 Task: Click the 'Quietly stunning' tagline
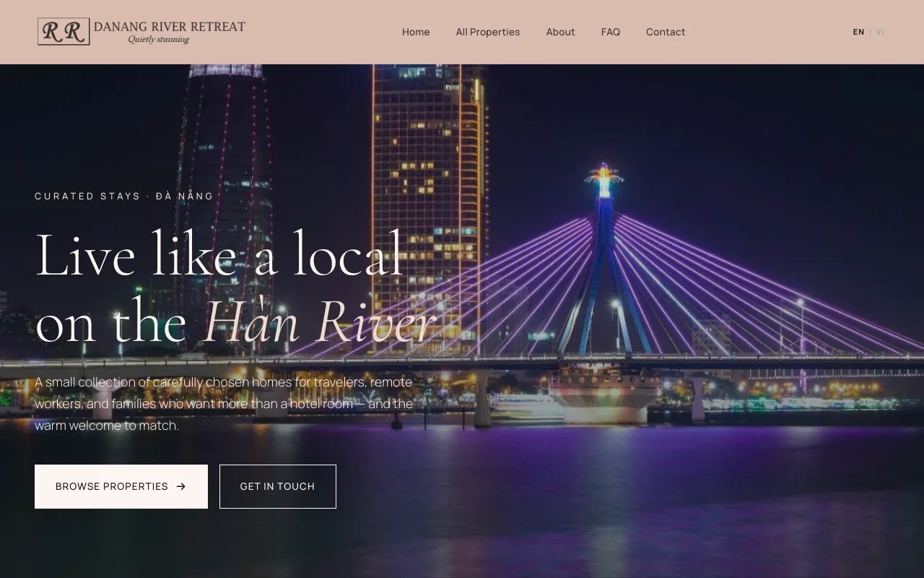(159, 40)
